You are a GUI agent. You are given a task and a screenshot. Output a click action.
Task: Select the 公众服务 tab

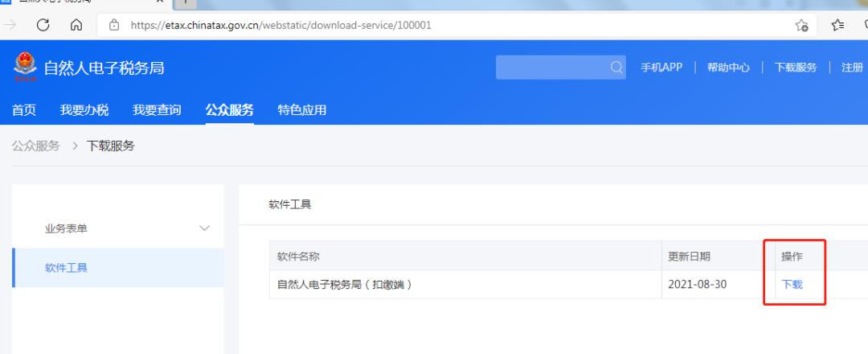pyautogui.click(x=230, y=109)
